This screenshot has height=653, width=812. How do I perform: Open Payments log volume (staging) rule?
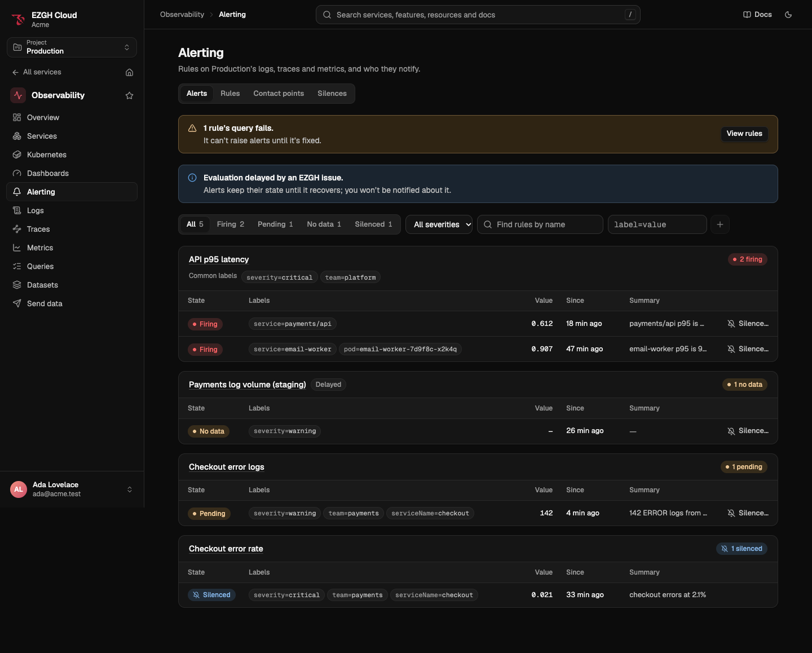(248, 385)
